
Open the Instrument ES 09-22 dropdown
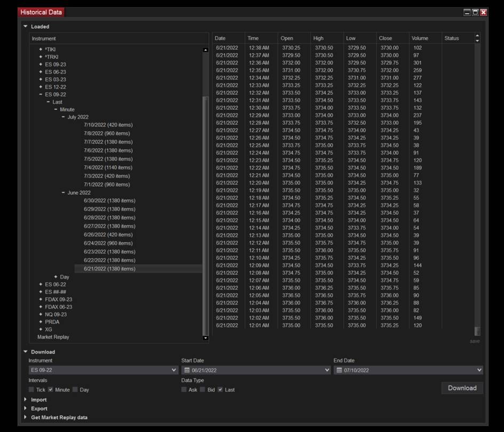pos(103,370)
